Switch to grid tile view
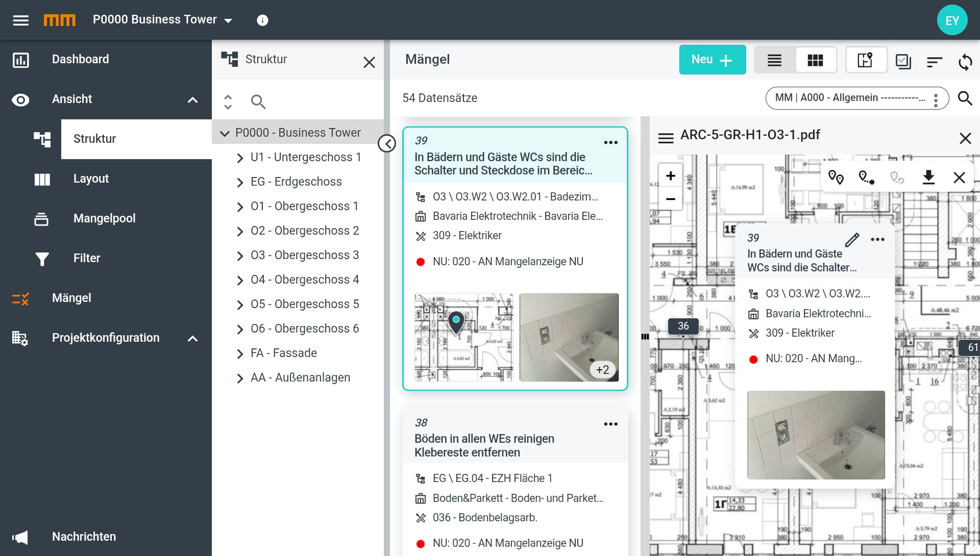Screen dimensions: 980x556 coord(815,60)
